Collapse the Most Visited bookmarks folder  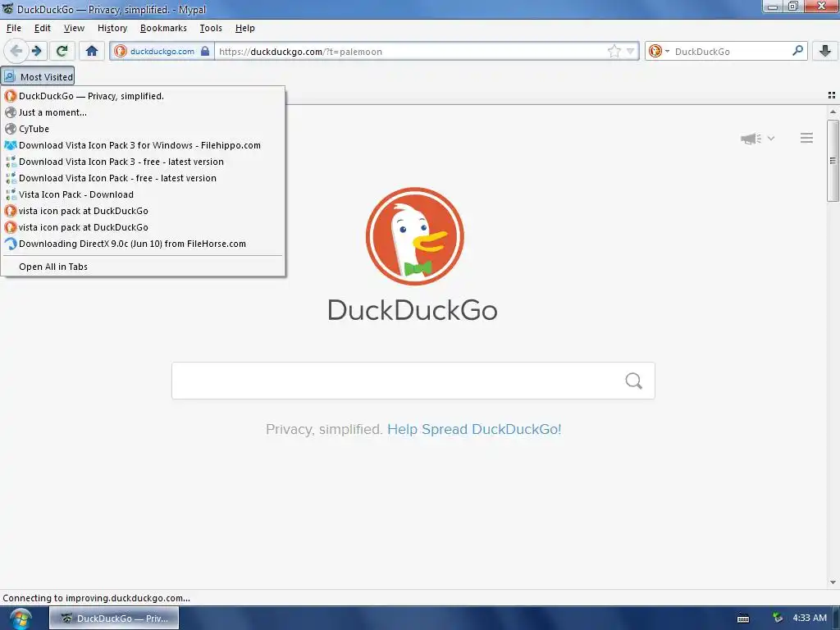click(x=38, y=76)
